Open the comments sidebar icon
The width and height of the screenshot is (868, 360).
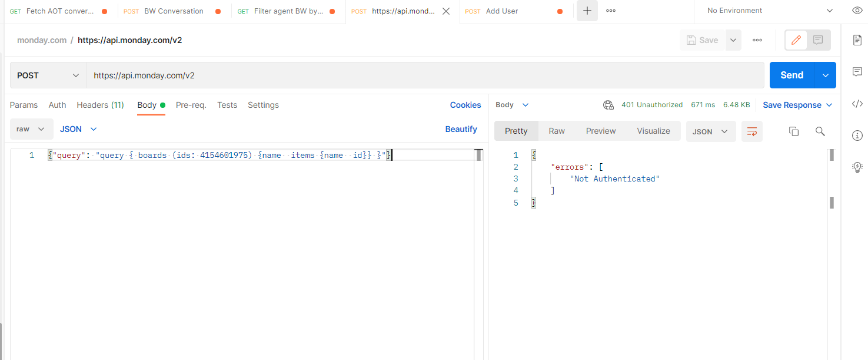tap(857, 72)
